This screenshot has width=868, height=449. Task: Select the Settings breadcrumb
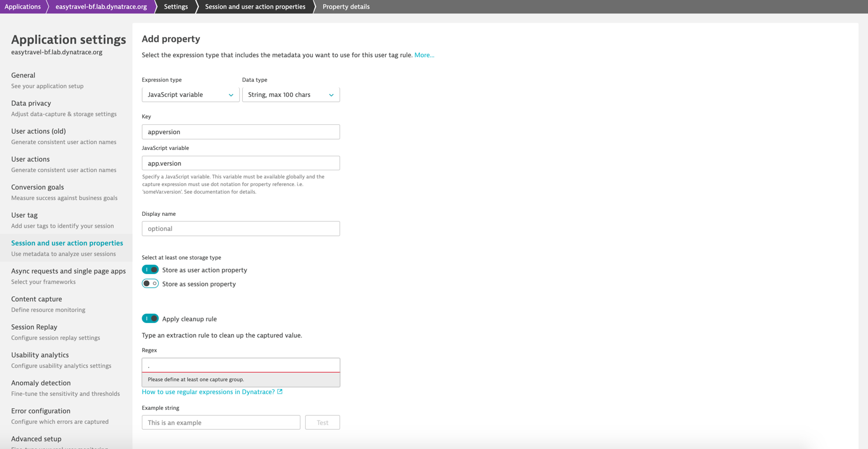tap(176, 6)
